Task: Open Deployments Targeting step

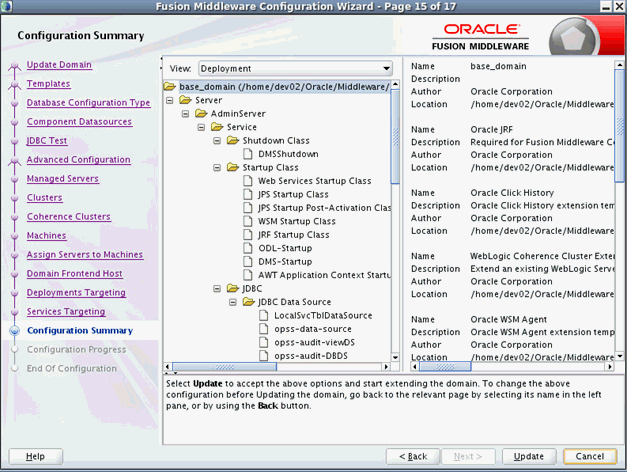Action: [x=76, y=293]
